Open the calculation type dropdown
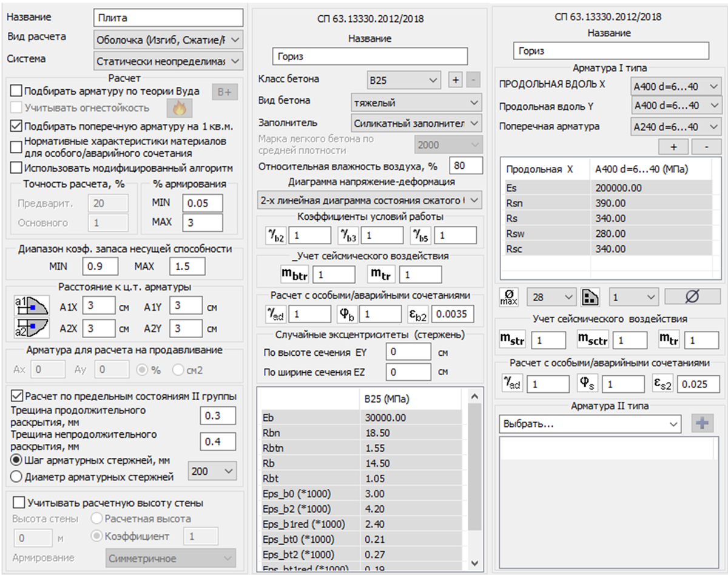Image resolution: width=728 pixels, height=575 pixels. 169,40
